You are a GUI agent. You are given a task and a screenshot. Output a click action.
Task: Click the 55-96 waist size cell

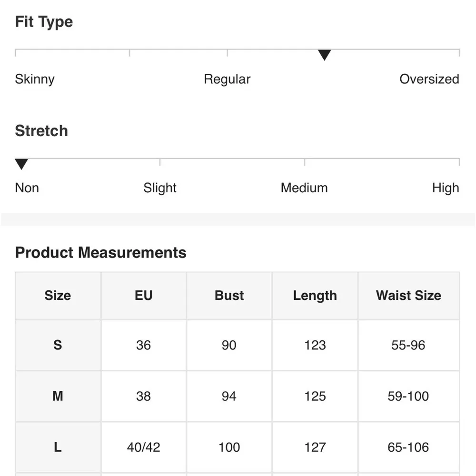[408, 345]
